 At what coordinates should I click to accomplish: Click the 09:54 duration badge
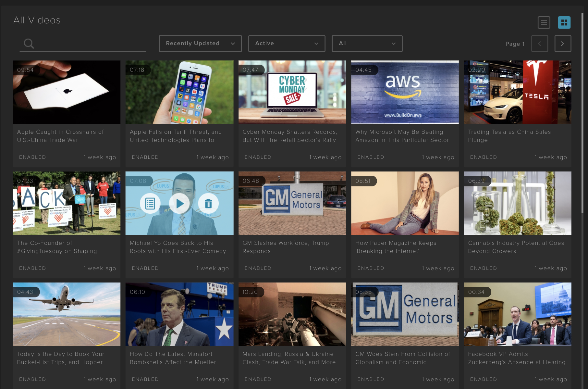pyautogui.click(x=26, y=70)
